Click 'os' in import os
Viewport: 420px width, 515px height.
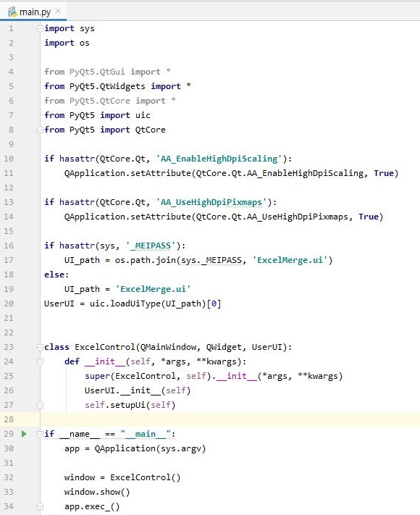click(85, 43)
